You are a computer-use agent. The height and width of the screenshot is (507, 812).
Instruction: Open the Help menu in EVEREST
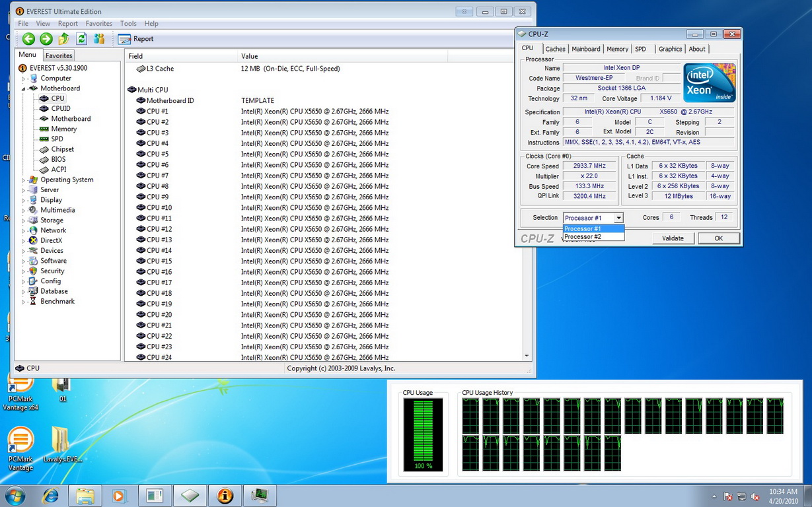tap(151, 24)
